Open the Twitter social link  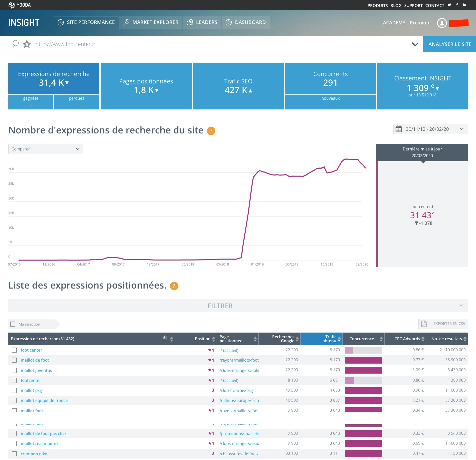[449, 5]
